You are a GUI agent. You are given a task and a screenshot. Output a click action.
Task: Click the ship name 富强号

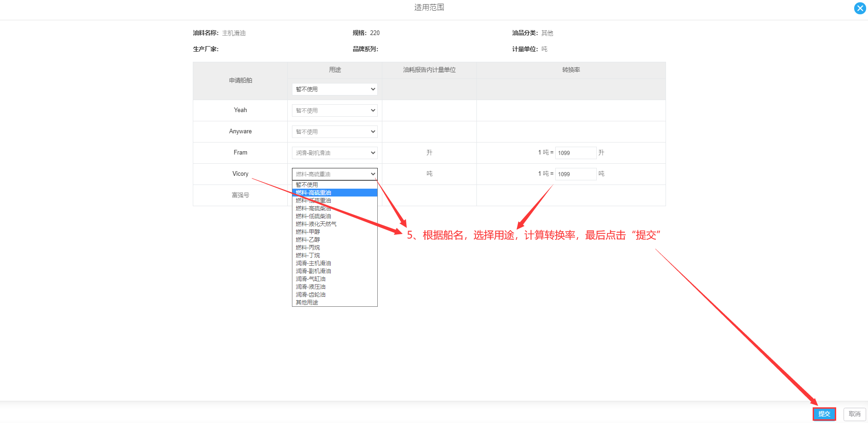240,195
